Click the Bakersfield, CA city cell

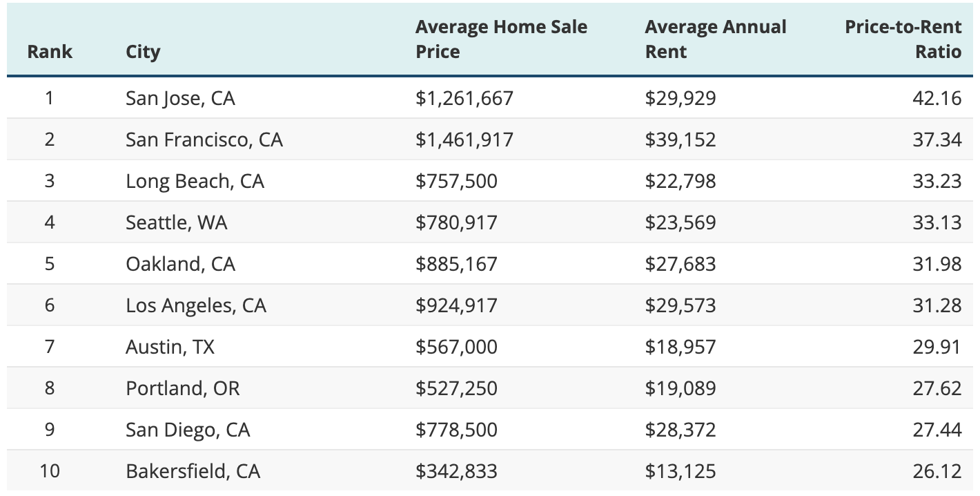[x=193, y=471]
